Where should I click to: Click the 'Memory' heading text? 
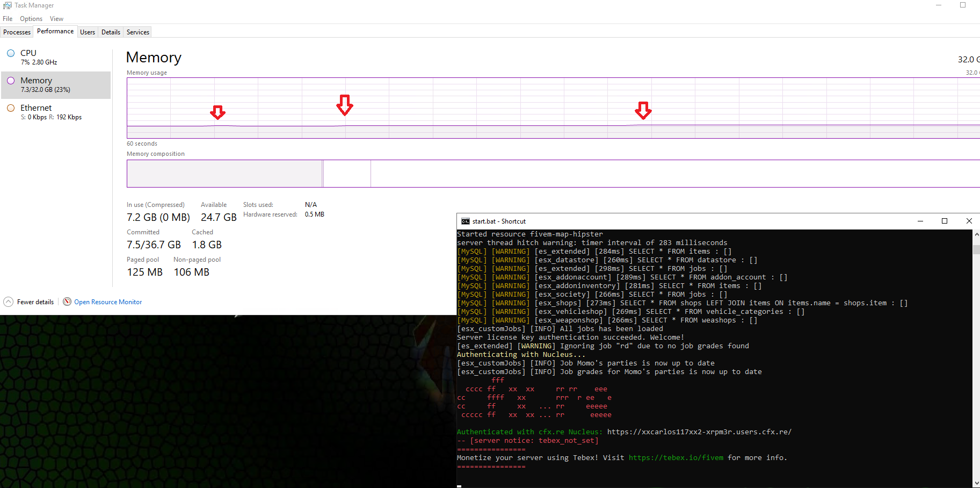[x=154, y=58]
